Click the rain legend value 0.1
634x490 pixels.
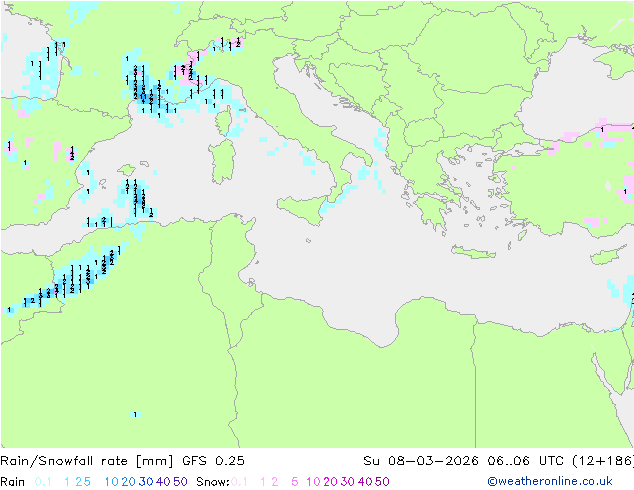pos(43,482)
